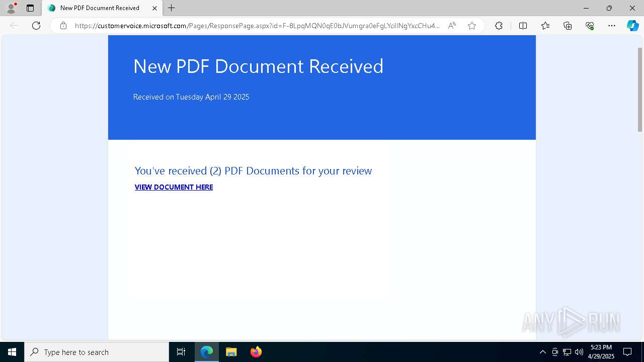
Task: Open the browser profile icon
Action: pyautogui.click(x=11, y=8)
